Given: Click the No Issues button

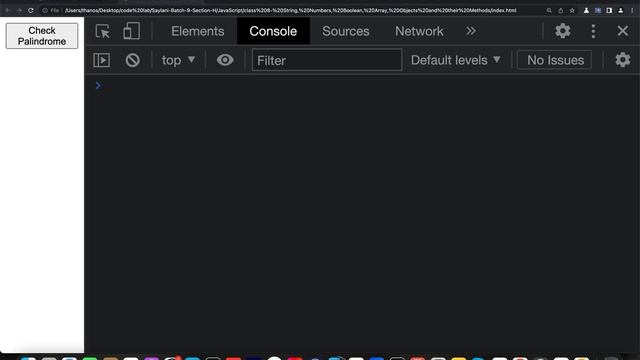Looking at the screenshot, I should 555,60.
